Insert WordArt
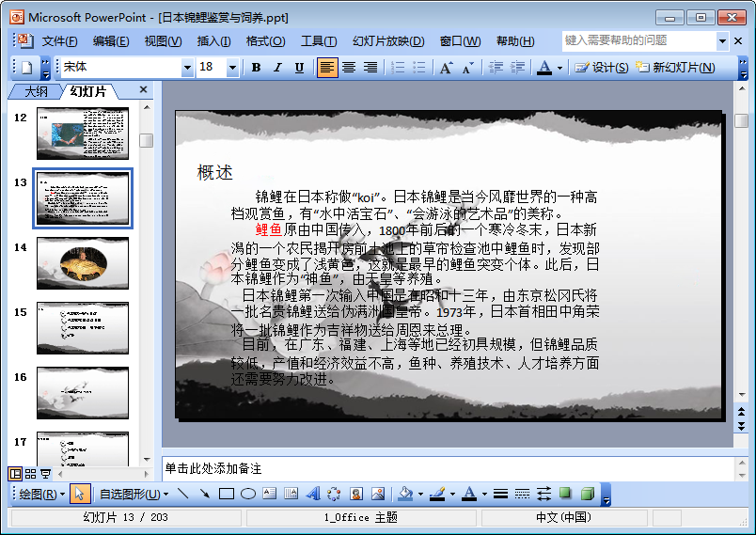This screenshot has width=756, height=535. coord(313,494)
